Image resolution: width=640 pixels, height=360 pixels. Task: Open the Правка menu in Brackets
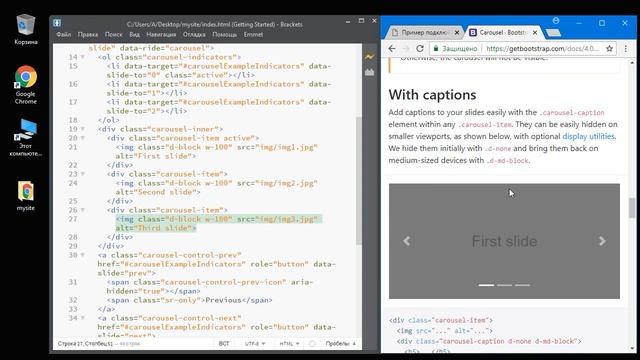[88, 35]
